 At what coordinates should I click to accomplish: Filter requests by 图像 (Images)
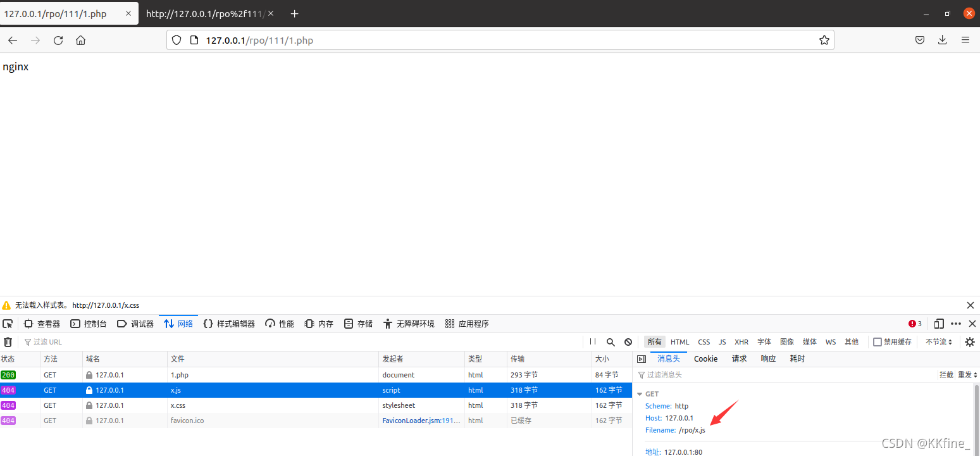787,342
